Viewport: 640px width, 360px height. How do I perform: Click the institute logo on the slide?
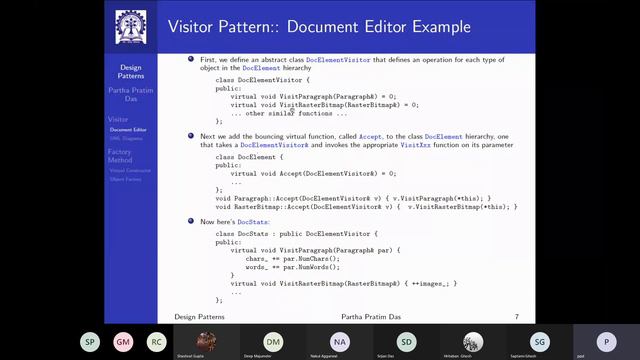(131, 27)
